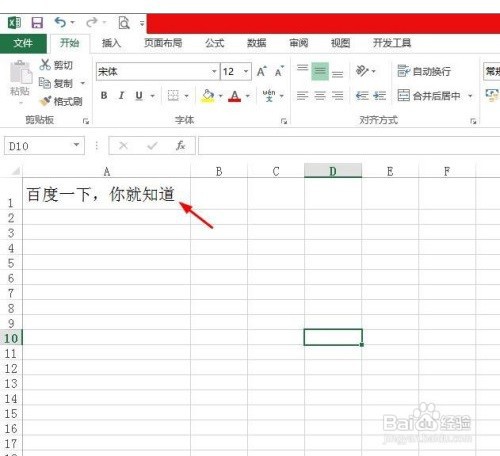The width and height of the screenshot is (500, 456).
Task: Increase font size with larger A
Action: [x=262, y=71]
